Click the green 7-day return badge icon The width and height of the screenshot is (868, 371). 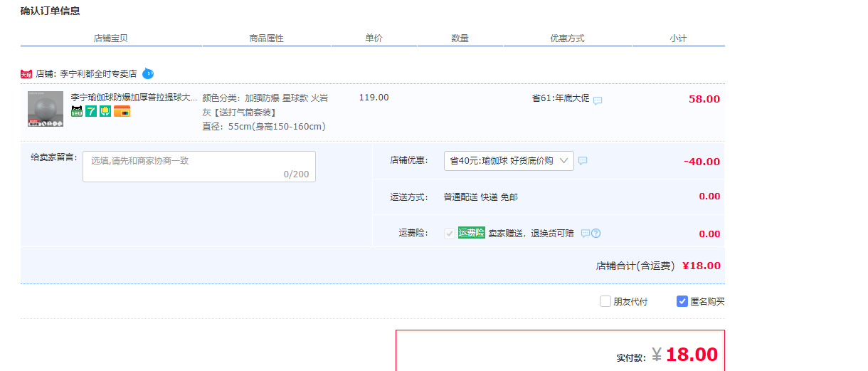[x=91, y=111]
